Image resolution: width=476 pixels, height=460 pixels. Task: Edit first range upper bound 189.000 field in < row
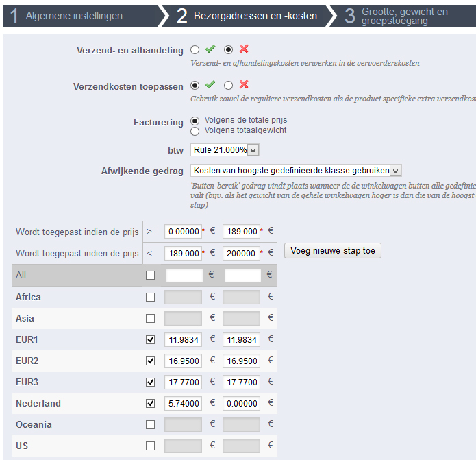(x=183, y=254)
